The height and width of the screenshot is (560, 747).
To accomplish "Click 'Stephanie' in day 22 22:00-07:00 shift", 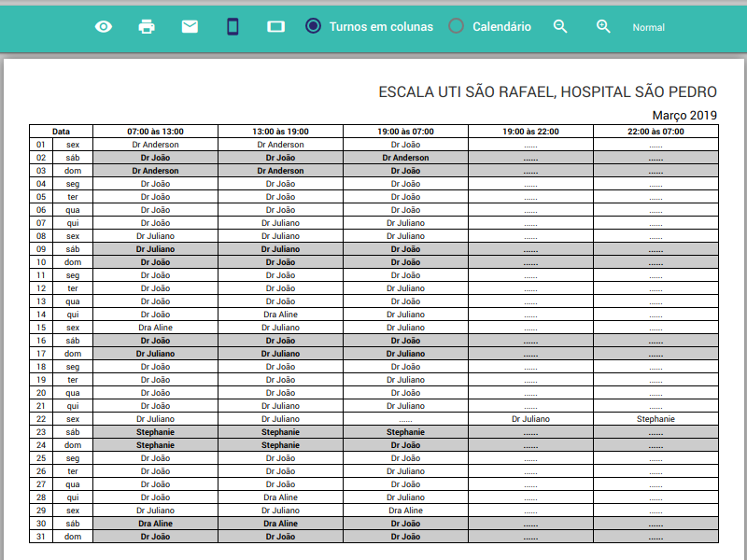I will click(655, 419).
